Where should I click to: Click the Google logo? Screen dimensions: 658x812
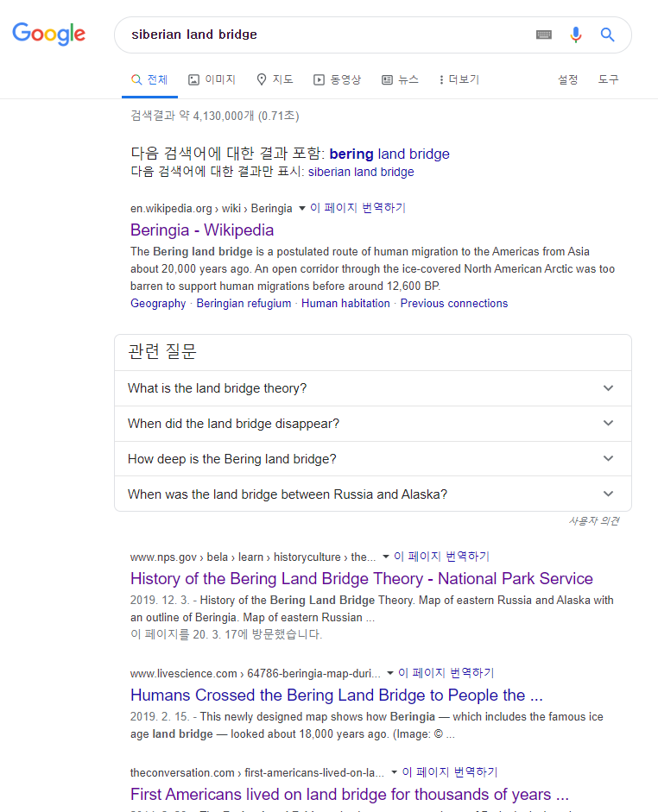[x=48, y=34]
